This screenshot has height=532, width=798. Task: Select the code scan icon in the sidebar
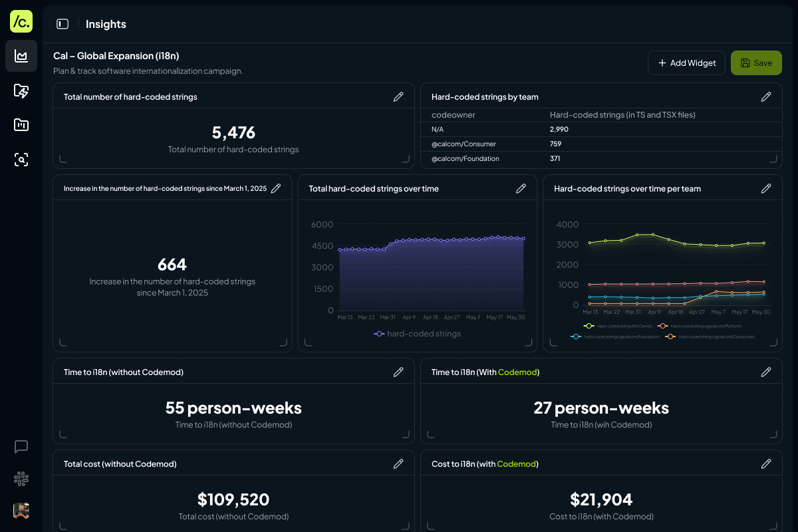21,160
